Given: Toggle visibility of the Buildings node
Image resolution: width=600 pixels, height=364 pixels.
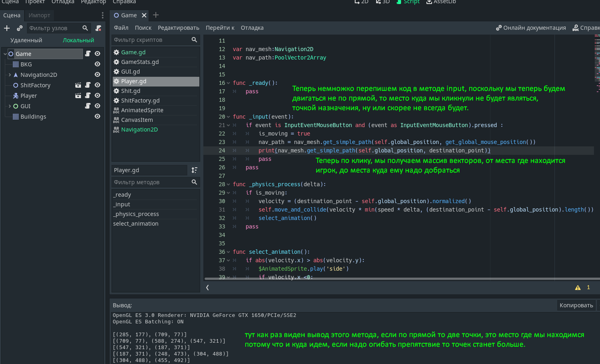Looking at the screenshot, I should coord(97,117).
